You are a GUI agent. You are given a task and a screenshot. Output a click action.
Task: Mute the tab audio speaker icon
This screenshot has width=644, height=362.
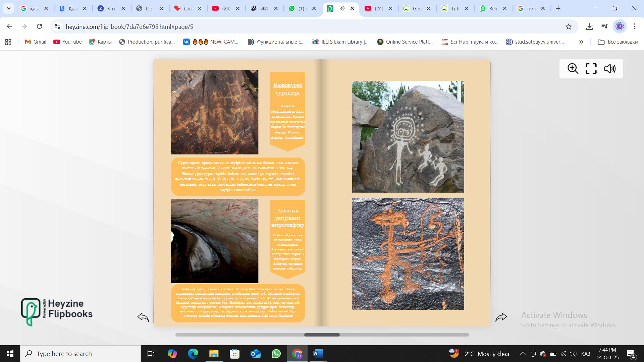tap(342, 8)
